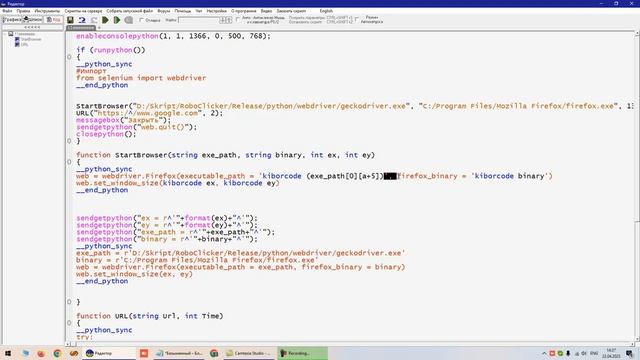Click the find-previous button beside the search field

tap(223, 20)
